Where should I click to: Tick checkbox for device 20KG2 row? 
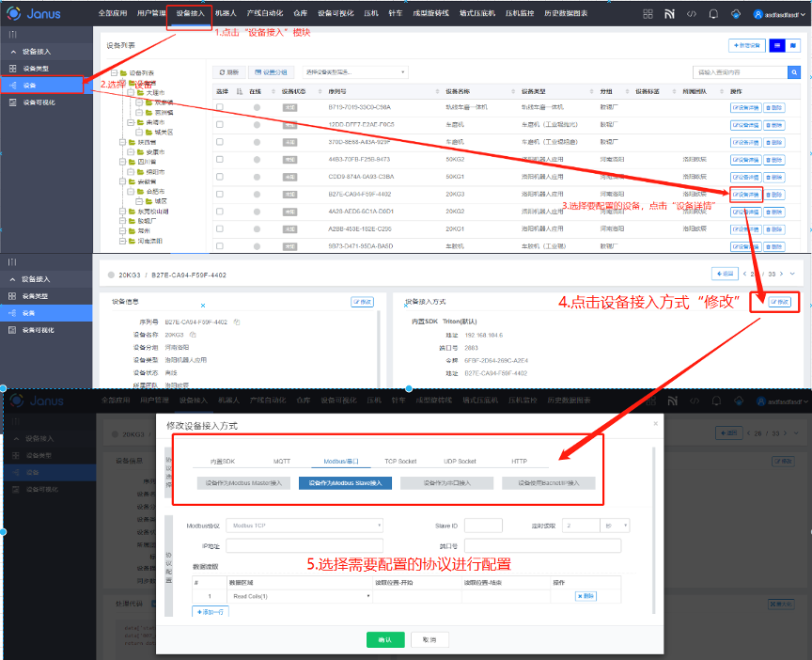coord(220,212)
